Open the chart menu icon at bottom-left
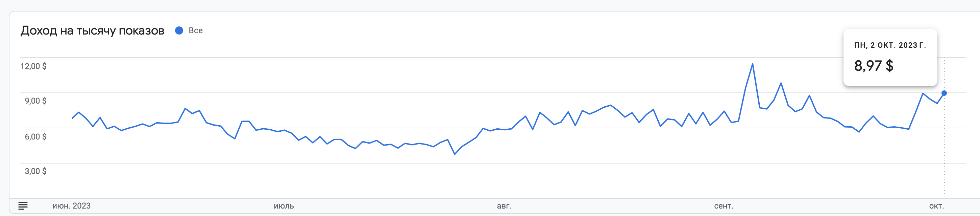Image resolution: width=980 pixels, height=216 pixels. click(x=23, y=206)
